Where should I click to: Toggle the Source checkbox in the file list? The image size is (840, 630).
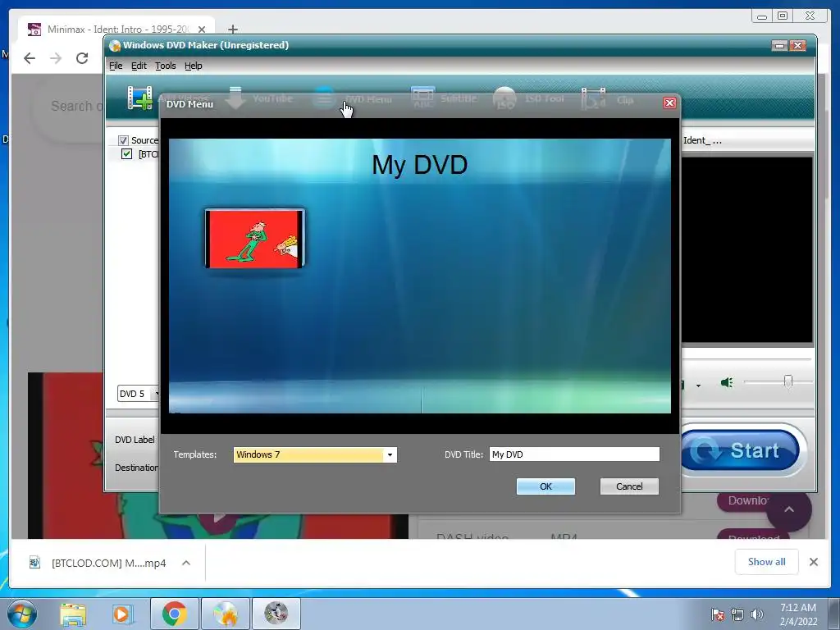coord(123,140)
